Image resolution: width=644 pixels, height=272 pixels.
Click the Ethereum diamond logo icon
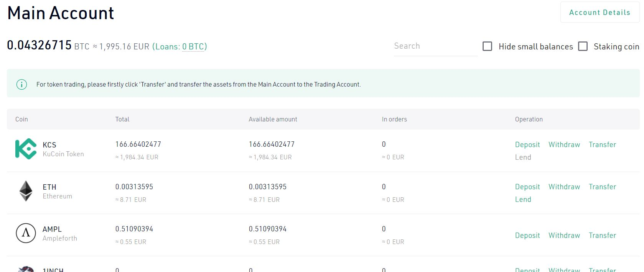26,191
